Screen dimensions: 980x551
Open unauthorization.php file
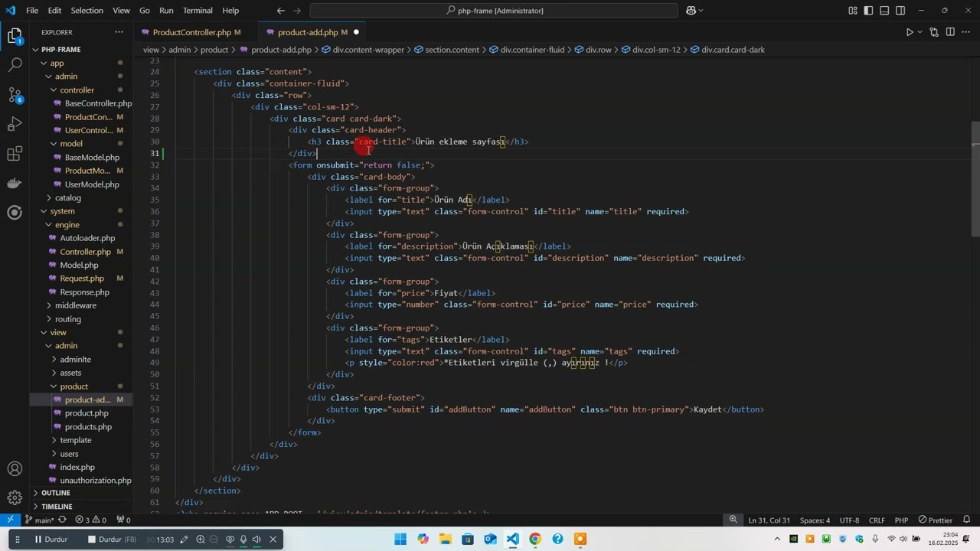96,481
